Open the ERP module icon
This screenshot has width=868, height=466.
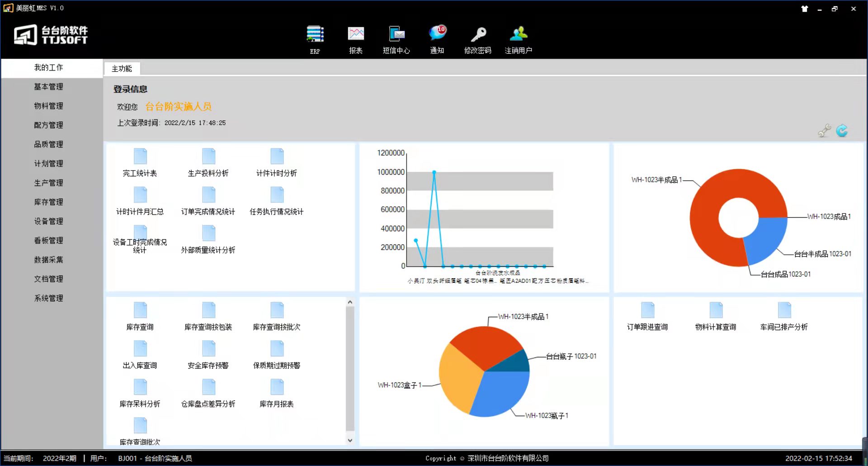coord(315,35)
